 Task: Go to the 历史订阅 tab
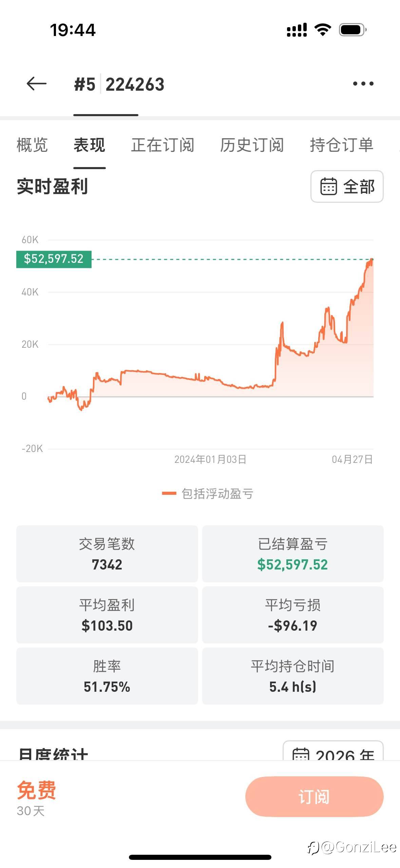pos(252,145)
